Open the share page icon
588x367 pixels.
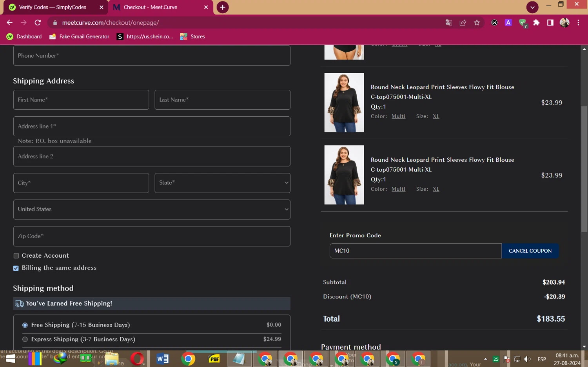pyautogui.click(x=463, y=23)
